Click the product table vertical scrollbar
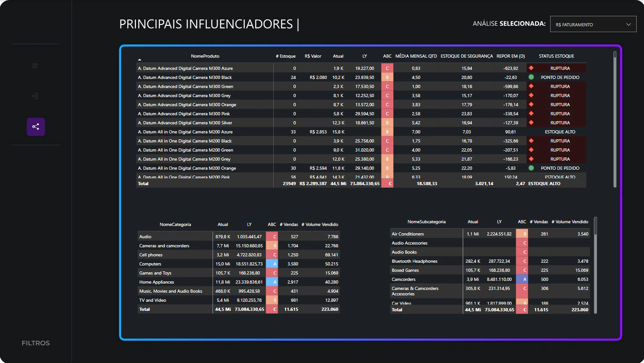 coord(615,119)
